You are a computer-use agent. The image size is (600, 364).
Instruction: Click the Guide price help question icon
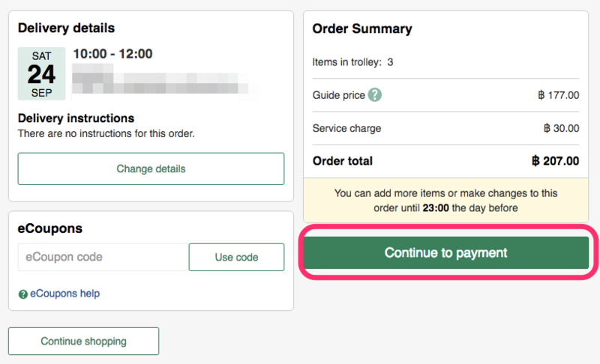(375, 95)
